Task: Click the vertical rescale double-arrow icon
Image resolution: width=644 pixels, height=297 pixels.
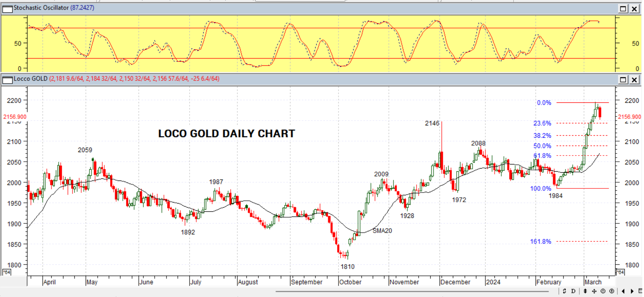Action: pyautogui.click(x=585, y=291)
